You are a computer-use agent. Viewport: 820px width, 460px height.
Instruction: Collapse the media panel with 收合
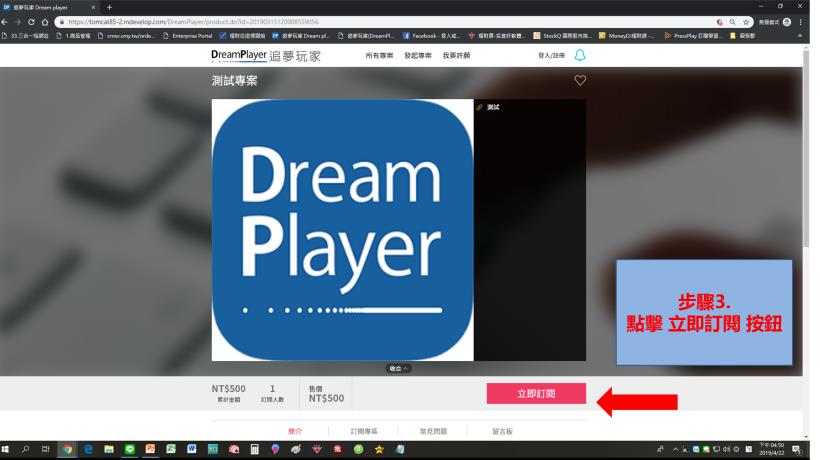point(398,369)
